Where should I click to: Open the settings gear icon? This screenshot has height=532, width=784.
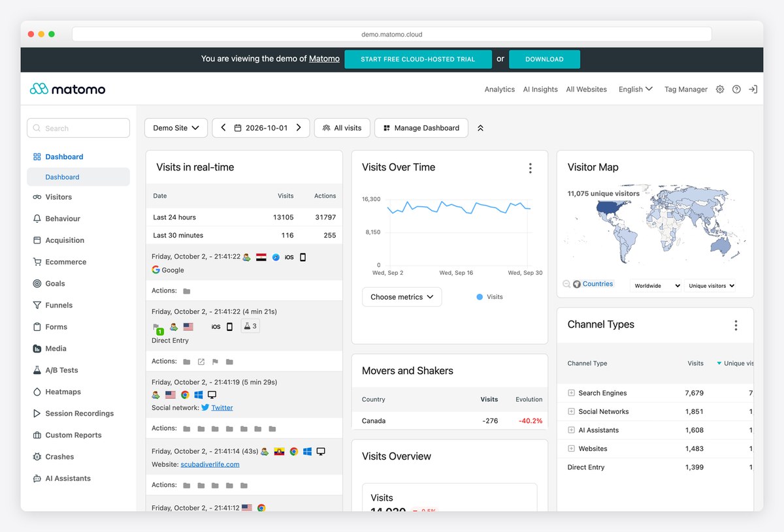coord(720,89)
